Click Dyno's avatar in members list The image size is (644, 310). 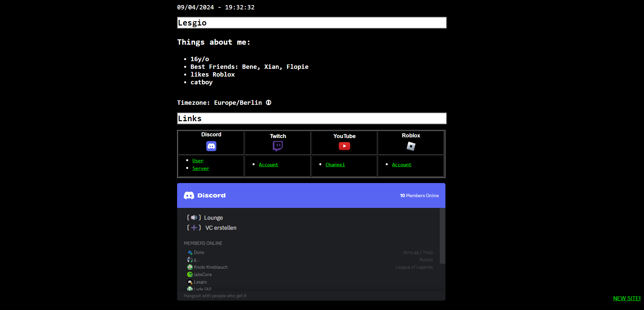coord(190,253)
